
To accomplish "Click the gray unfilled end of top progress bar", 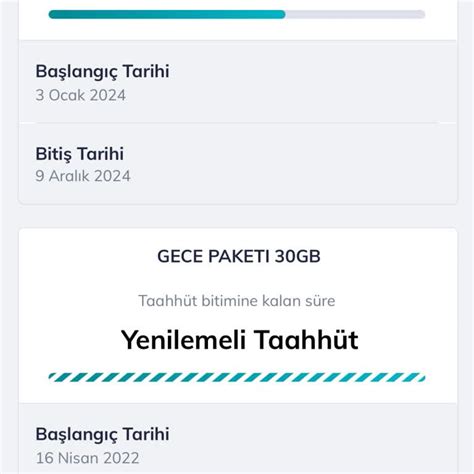I will click(x=355, y=14).
